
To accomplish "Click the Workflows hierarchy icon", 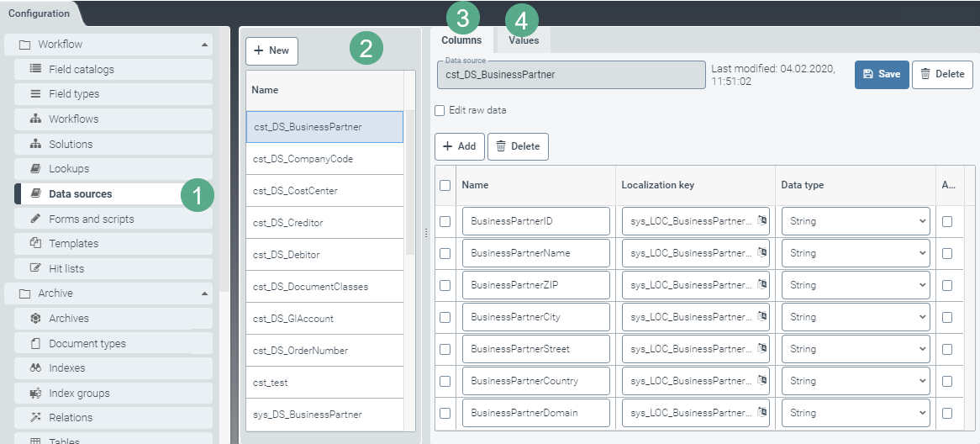I will [x=35, y=119].
